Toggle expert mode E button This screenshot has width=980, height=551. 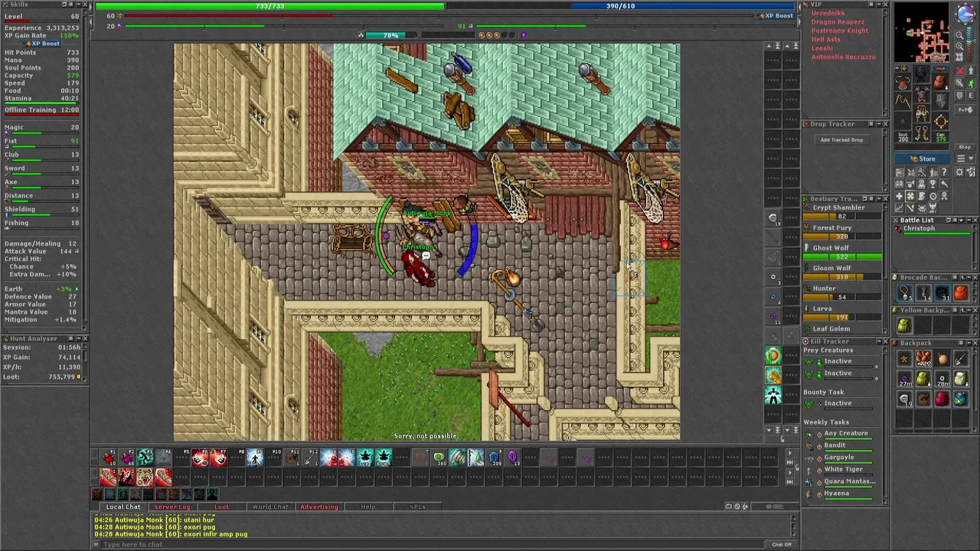971,96
